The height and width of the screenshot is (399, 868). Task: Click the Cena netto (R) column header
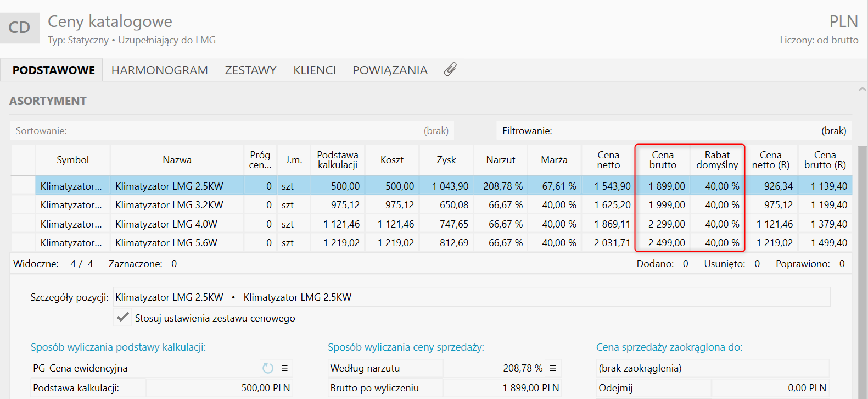771,160
